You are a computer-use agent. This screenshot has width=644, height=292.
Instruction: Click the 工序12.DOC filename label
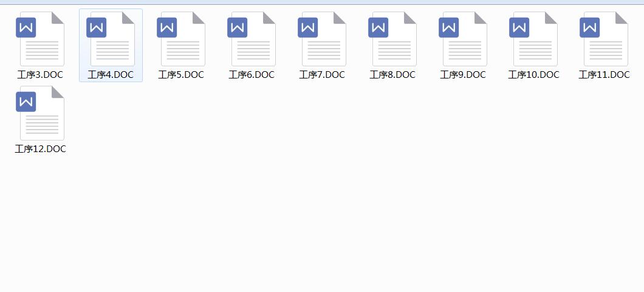click(40, 149)
